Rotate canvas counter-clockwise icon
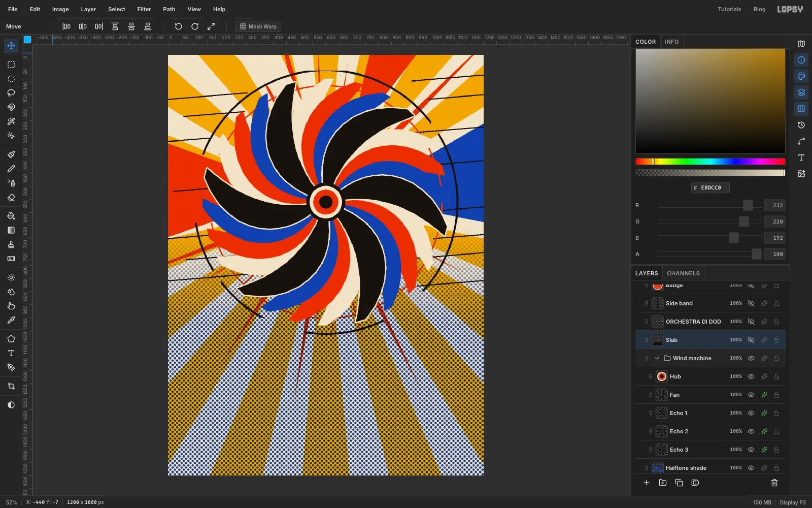Viewport: 812px width, 508px height. coord(179,26)
